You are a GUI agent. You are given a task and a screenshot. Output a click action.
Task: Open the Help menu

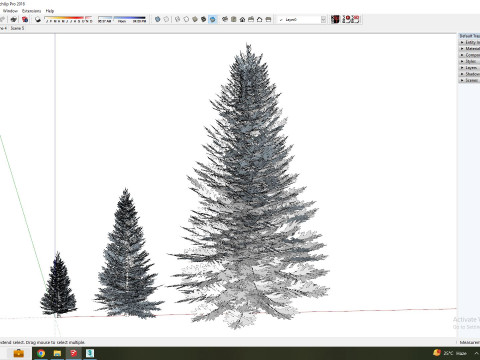tap(50, 11)
